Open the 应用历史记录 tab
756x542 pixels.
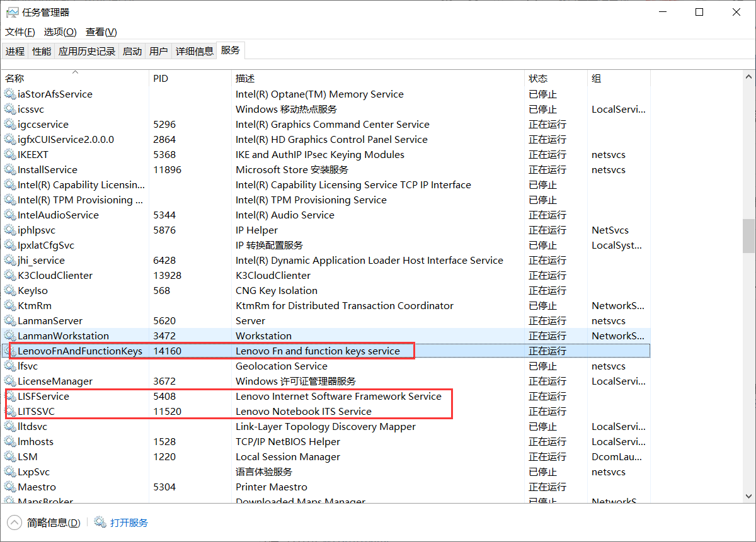pos(87,52)
